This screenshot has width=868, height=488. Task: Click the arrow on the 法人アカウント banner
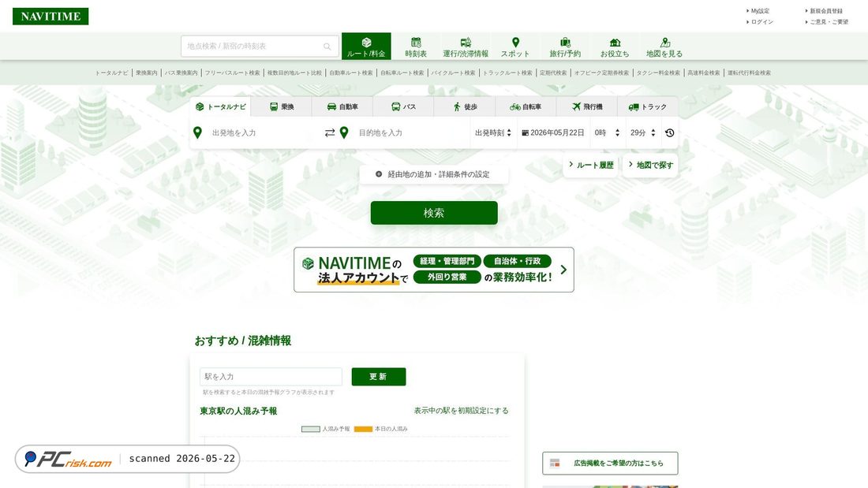pyautogui.click(x=563, y=270)
